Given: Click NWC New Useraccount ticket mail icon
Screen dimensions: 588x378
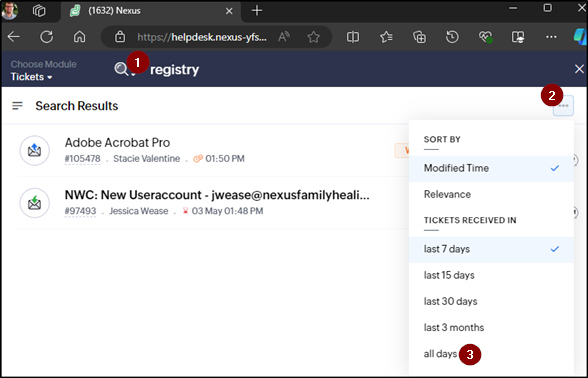Looking at the screenshot, I should click(x=34, y=203).
